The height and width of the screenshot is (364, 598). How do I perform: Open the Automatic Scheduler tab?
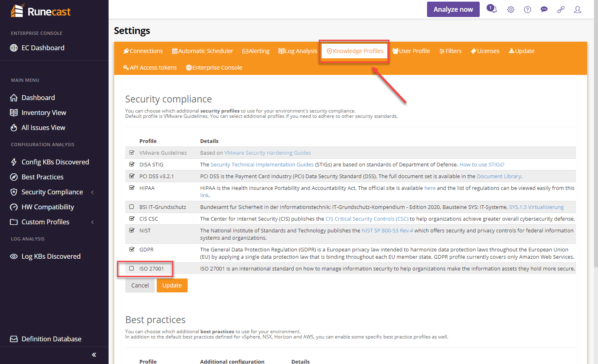202,51
